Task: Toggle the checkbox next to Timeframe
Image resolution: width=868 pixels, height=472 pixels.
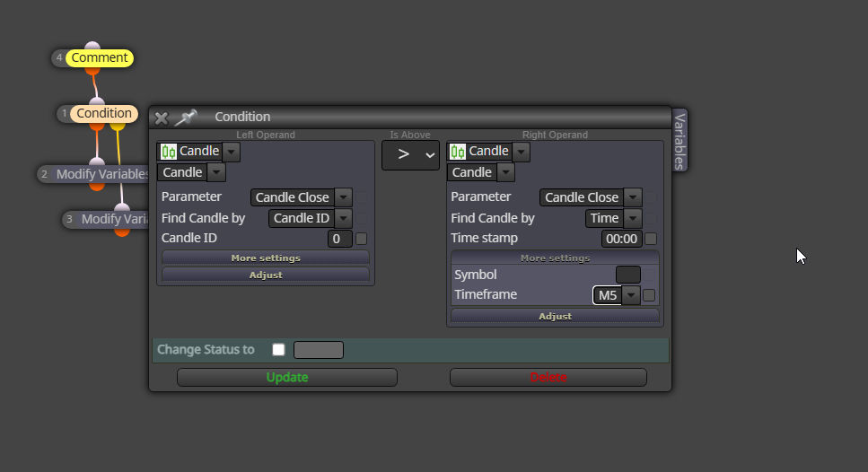Action: click(x=649, y=295)
